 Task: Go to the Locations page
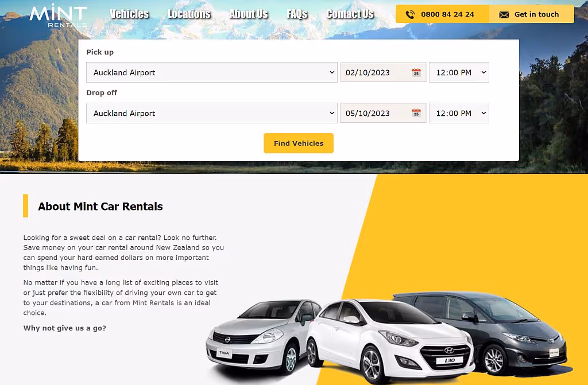(x=189, y=14)
